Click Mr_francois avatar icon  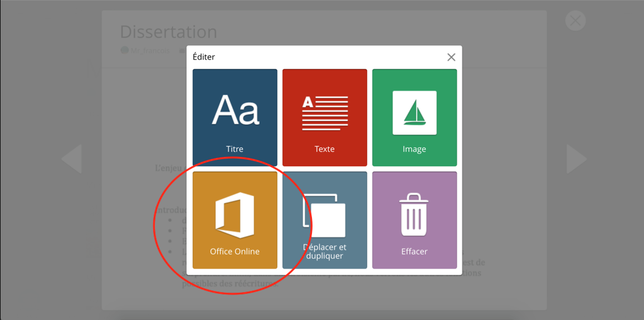pos(125,50)
